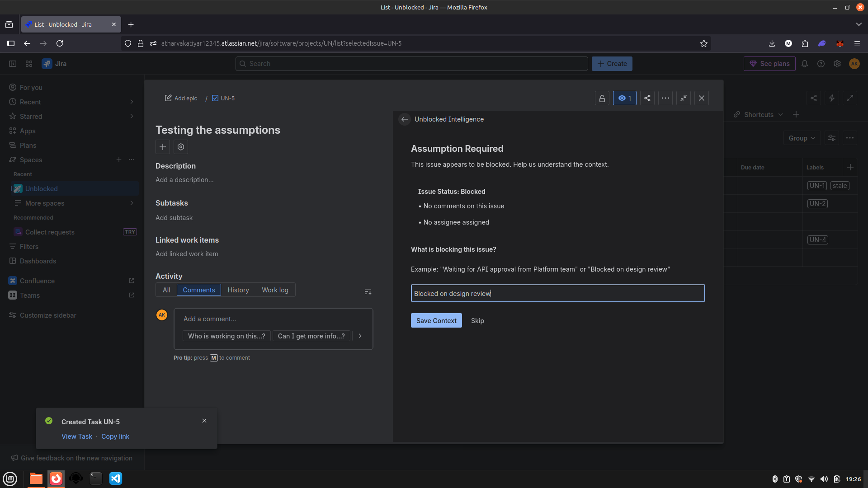Image resolution: width=868 pixels, height=488 pixels.
Task: Open the Group dropdown
Action: tap(802, 138)
